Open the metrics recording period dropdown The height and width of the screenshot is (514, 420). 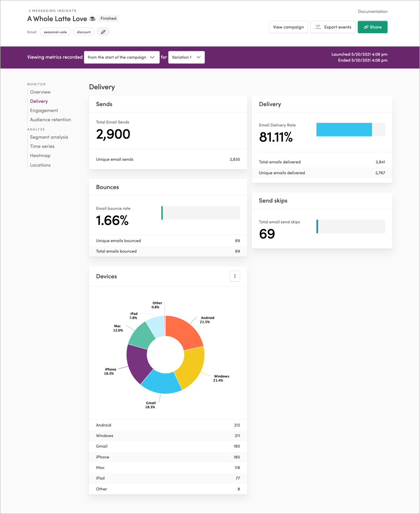click(x=122, y=57)
